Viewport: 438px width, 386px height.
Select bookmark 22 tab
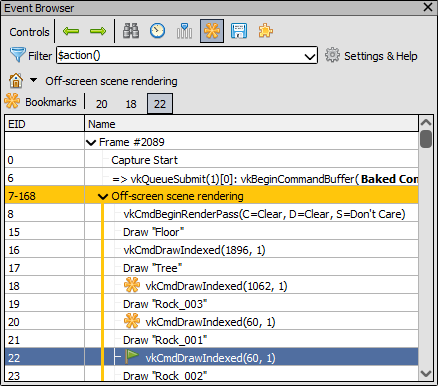[x=160, y=104]
